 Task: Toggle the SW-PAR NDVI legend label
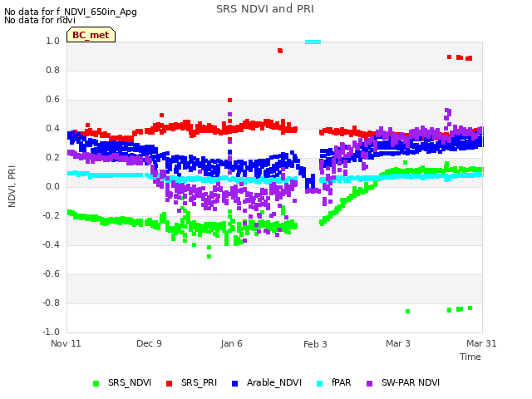411,382
